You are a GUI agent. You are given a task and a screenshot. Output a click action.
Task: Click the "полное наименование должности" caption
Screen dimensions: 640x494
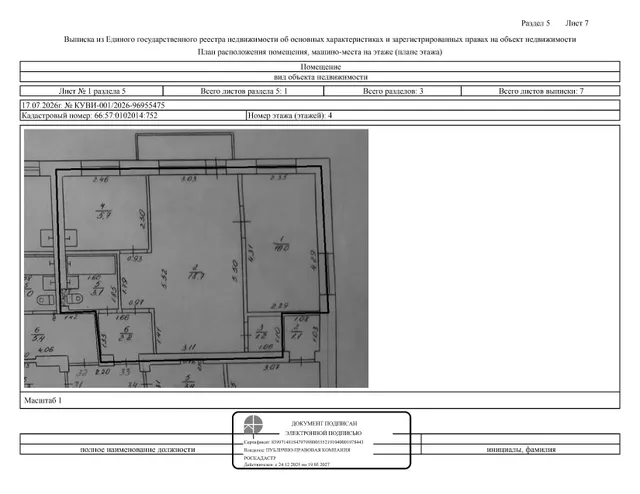point(138,449)
